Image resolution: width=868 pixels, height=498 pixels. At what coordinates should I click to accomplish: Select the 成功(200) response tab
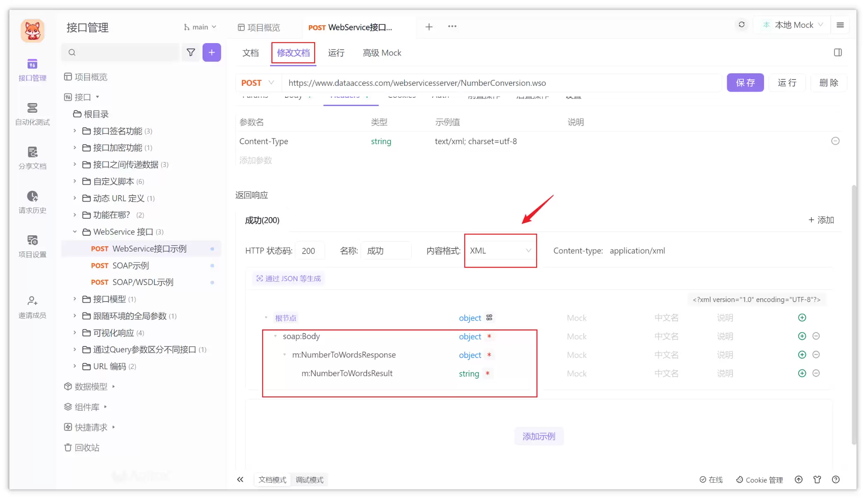click(x=262, y=220)
